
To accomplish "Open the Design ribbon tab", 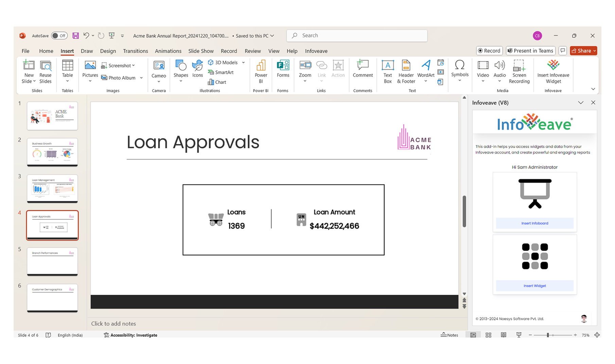I will tap(108, 51).
